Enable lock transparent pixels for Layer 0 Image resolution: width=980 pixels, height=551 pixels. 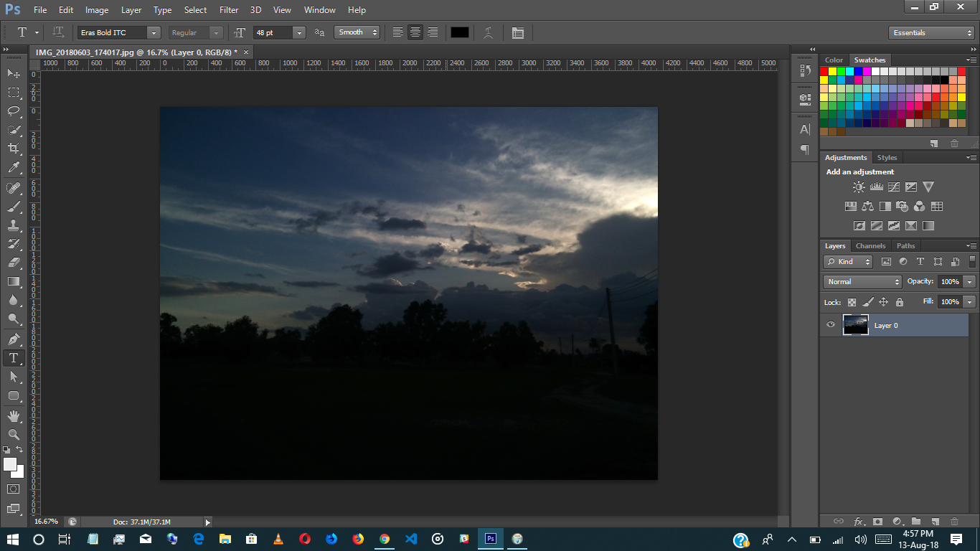tap(852, 302)
